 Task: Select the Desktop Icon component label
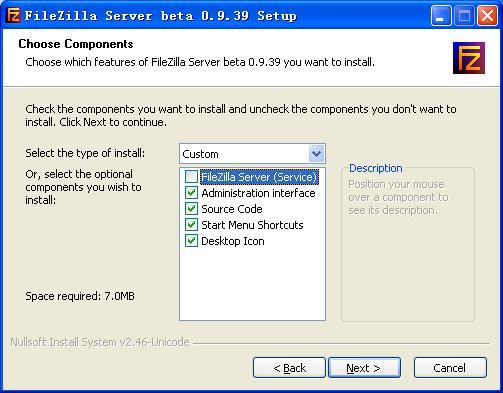pos(233,241)
